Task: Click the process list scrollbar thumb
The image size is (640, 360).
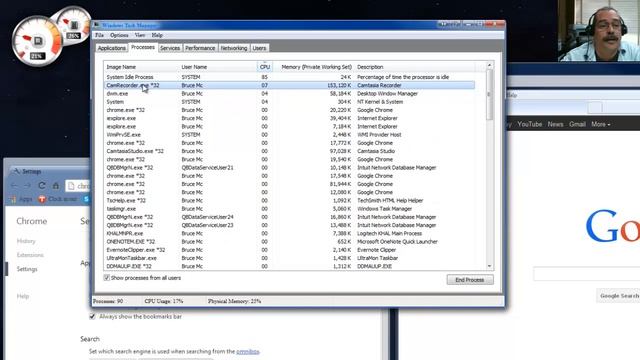Action: pyautogui.click(x=489, y=95)
